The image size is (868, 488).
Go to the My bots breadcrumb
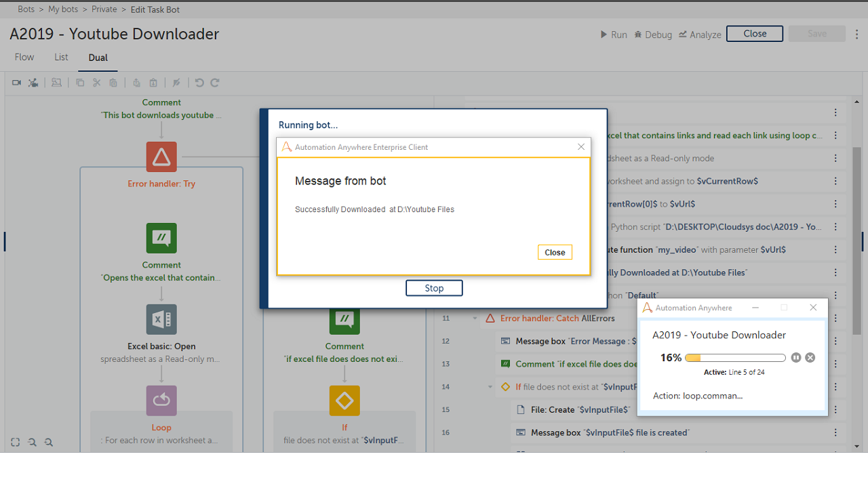pyautogui.click(x=63, y=9)
